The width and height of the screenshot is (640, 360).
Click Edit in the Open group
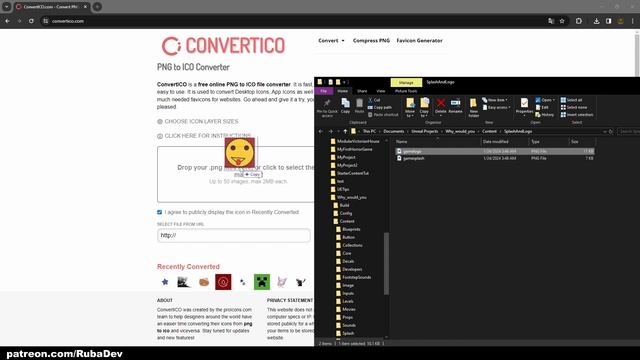pyautogui.click(x=542, y=107)
